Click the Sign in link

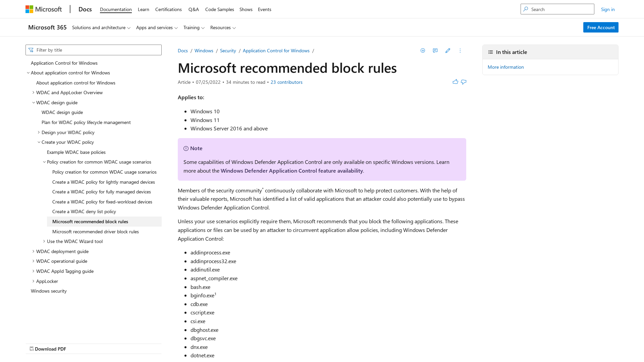pyautogui.click(x=608, y=9)
